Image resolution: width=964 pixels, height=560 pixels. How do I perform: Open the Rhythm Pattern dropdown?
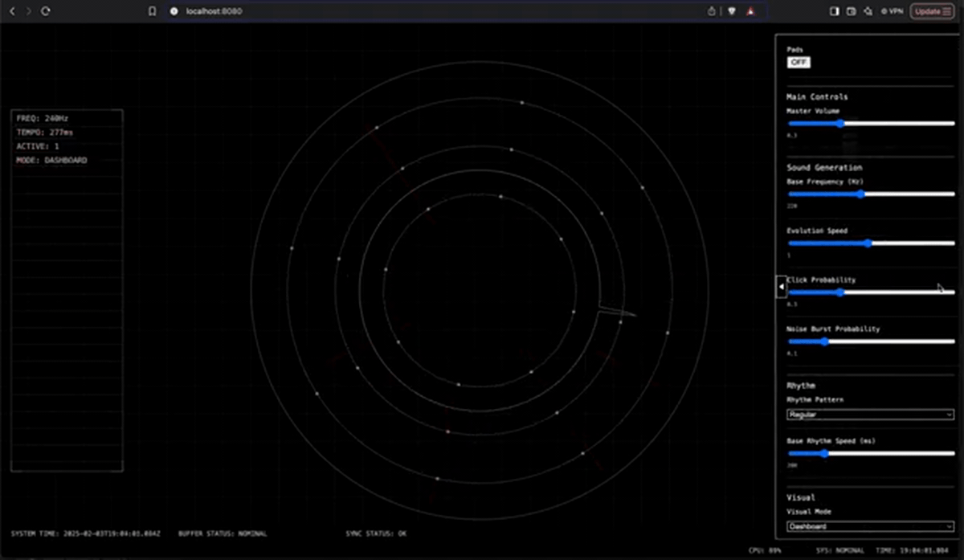[x=871, y=415]
